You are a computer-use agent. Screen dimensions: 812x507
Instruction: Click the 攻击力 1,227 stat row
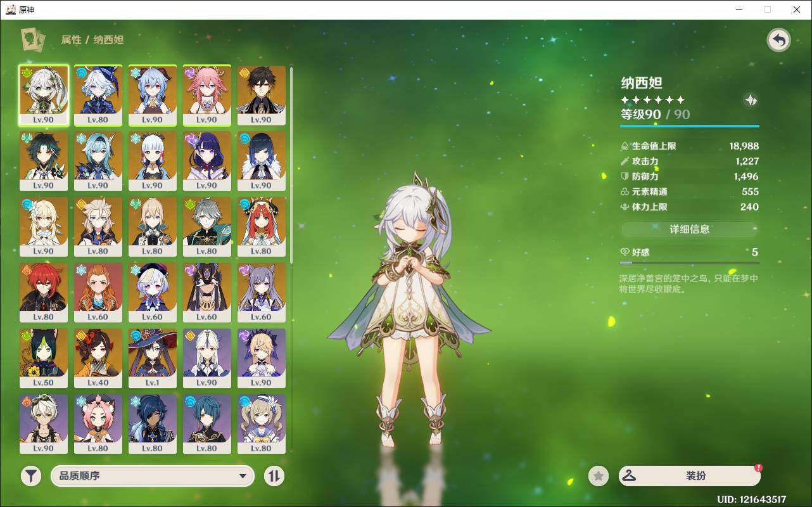click(689, 161)
